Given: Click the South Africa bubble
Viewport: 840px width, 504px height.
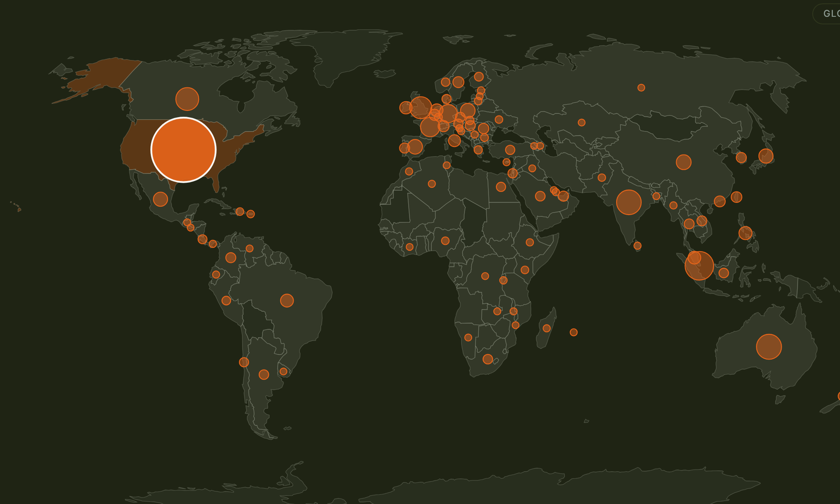Looking at the screenshot, I should coord(488,359).
